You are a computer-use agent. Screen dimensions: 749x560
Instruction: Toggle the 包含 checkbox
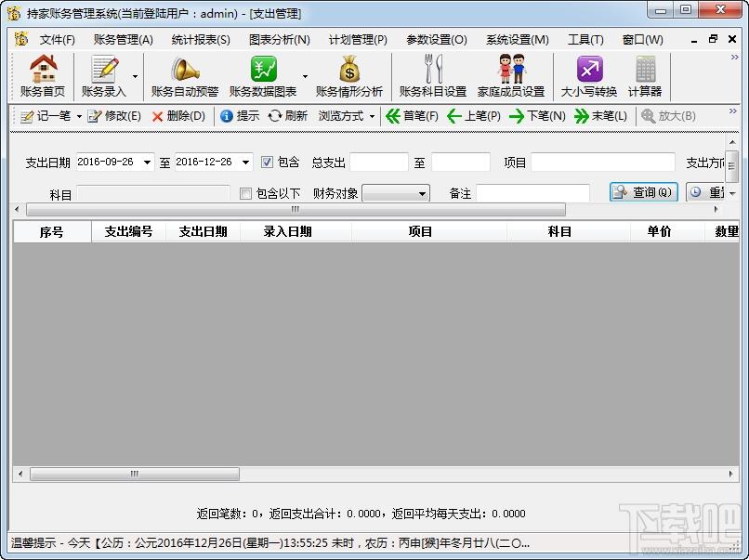point(267,162)
